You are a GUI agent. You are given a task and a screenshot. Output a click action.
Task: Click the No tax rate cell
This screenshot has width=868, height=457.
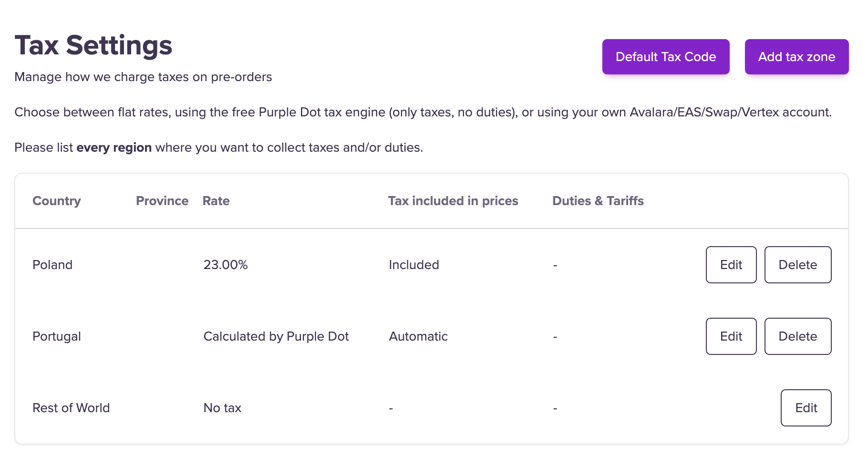point(222,408)
